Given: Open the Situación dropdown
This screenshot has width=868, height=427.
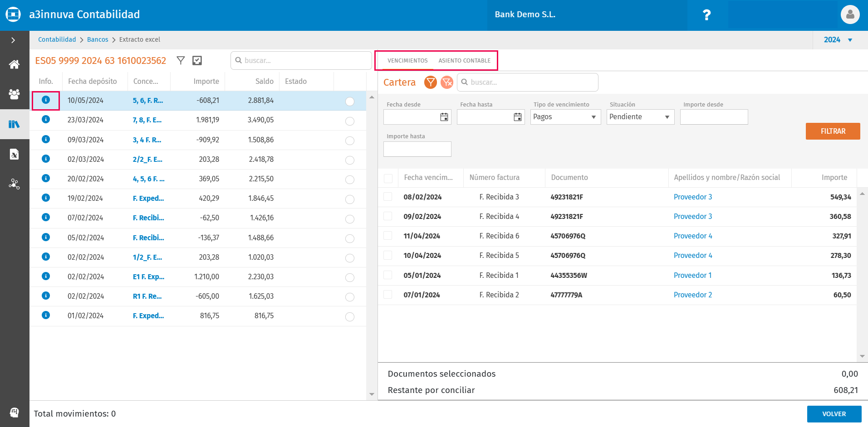Looking at the screenshot, I should click(640, 117).
